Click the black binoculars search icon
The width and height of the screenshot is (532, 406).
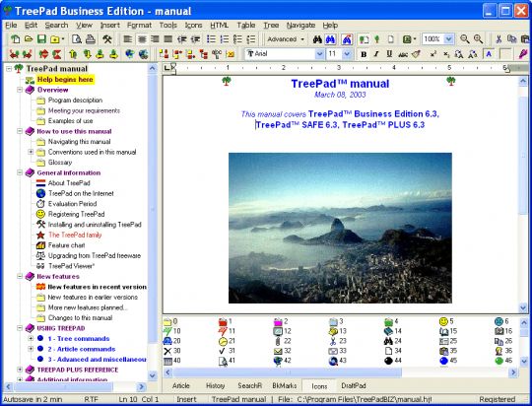317,39
